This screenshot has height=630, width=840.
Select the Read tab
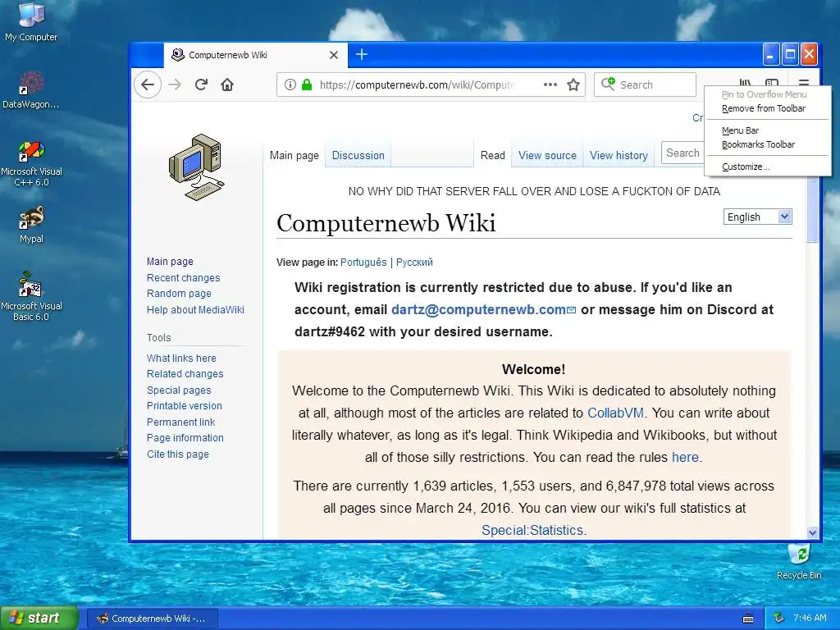click(x=492, y=155)
